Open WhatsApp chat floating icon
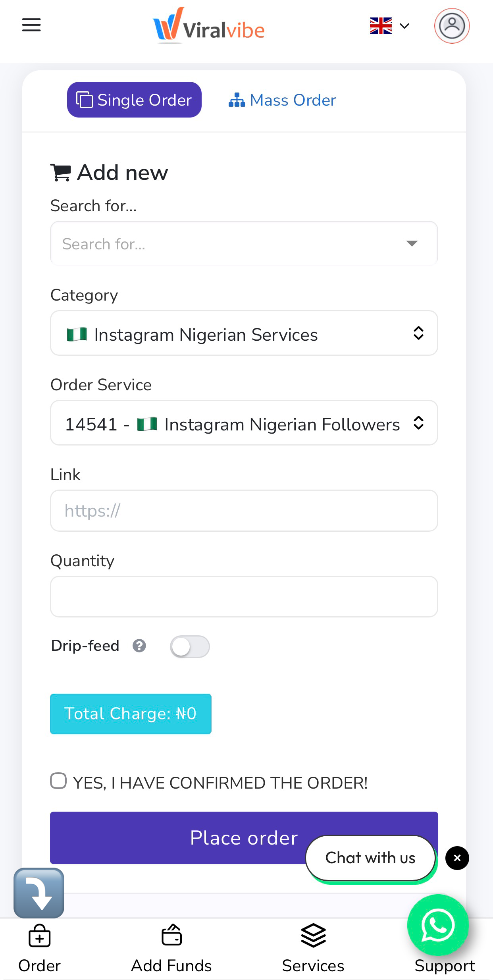493x980 pixels. [x=438, y=925]
